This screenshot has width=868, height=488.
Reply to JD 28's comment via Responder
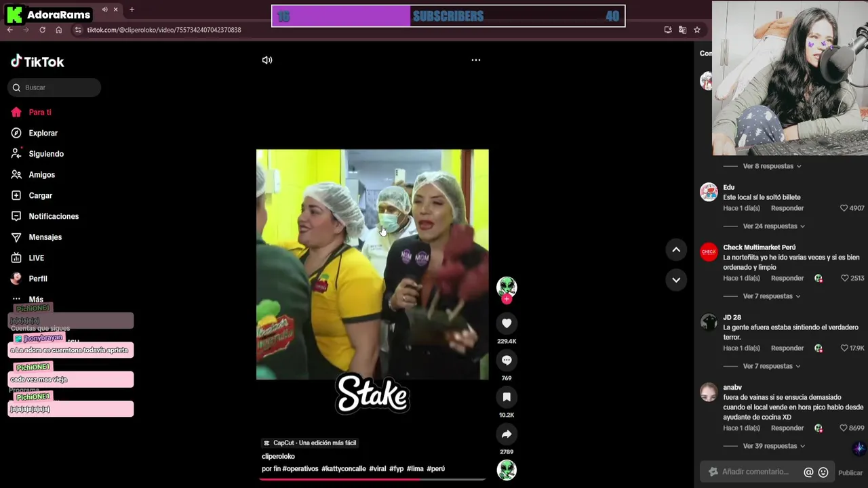(787, 348)
